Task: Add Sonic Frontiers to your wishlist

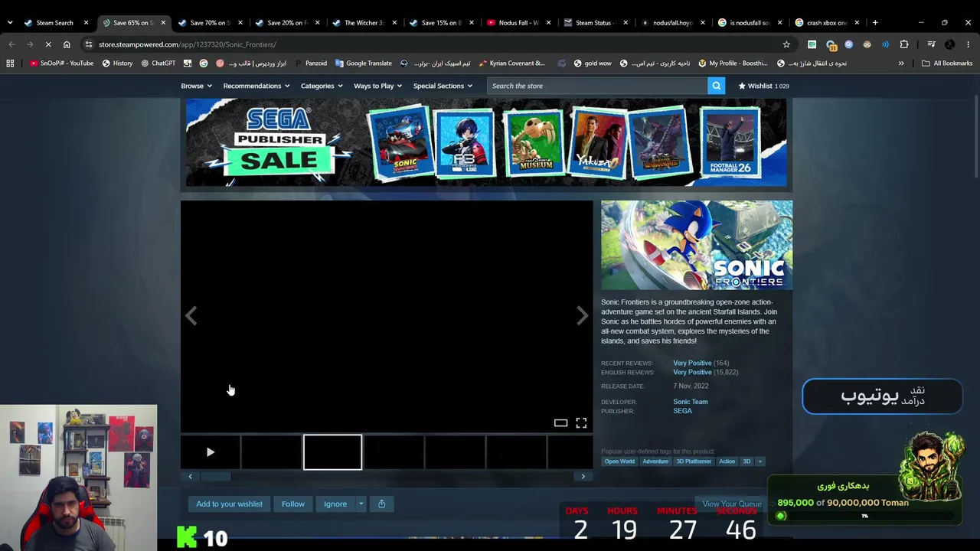Action: (229, 504)
